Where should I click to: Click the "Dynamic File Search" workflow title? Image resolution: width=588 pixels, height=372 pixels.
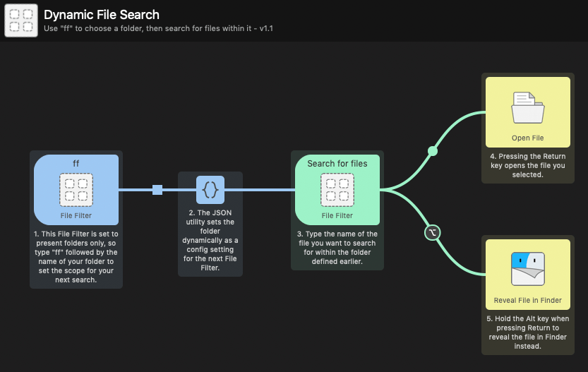(x=102, y=15)
